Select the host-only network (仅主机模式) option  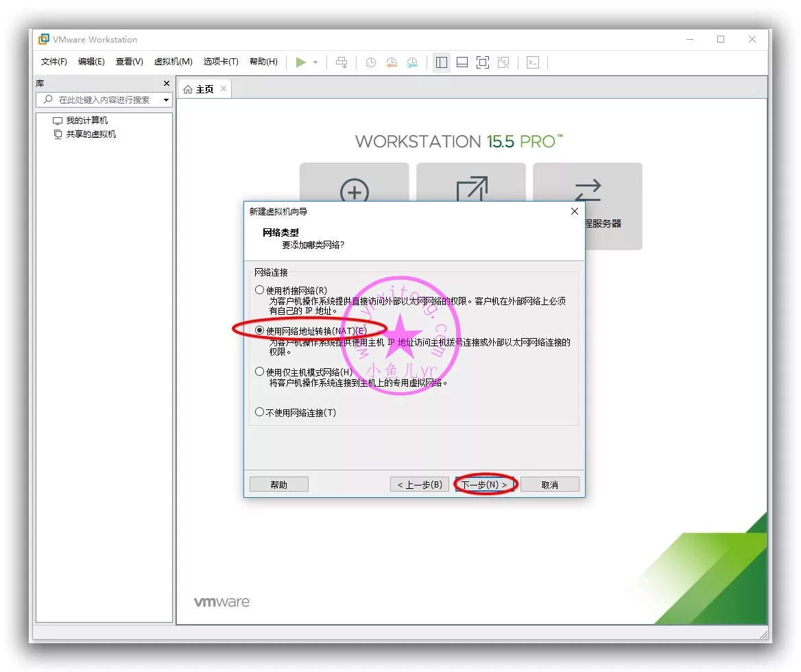click(259, 372)
